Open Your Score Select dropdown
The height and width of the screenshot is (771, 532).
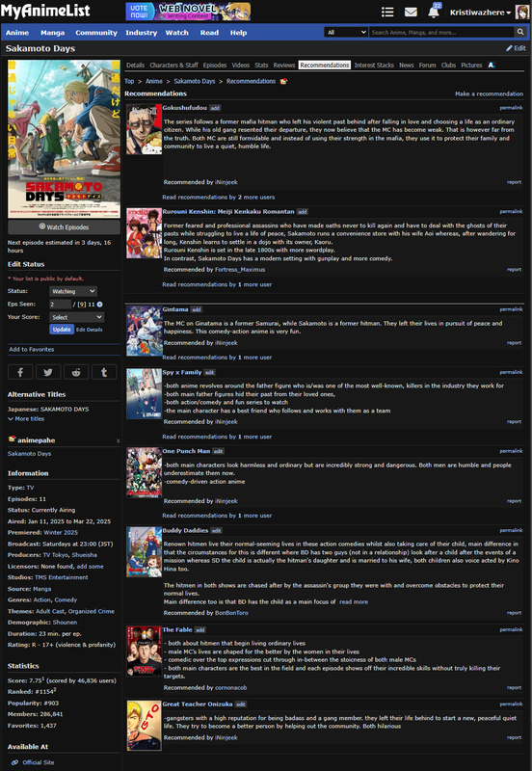coord(77,317)
